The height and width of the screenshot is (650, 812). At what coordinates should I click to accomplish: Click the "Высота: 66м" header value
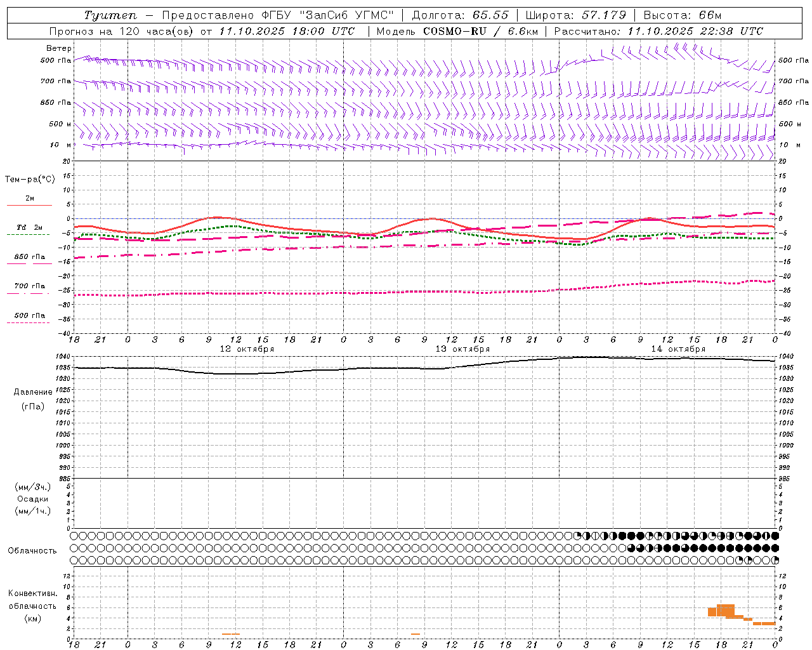coord(683,15)
